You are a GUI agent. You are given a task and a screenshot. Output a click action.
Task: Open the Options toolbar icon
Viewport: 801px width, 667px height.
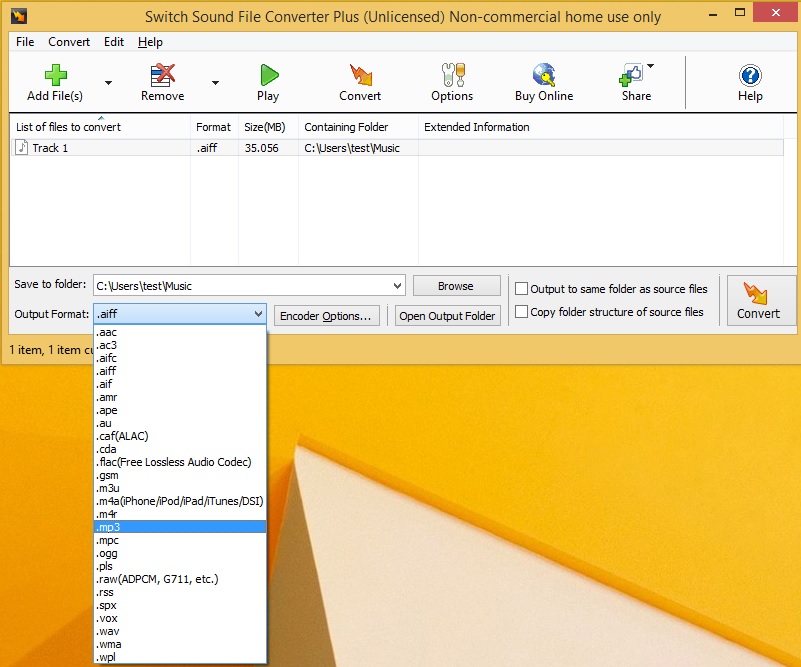pos(452,76)
